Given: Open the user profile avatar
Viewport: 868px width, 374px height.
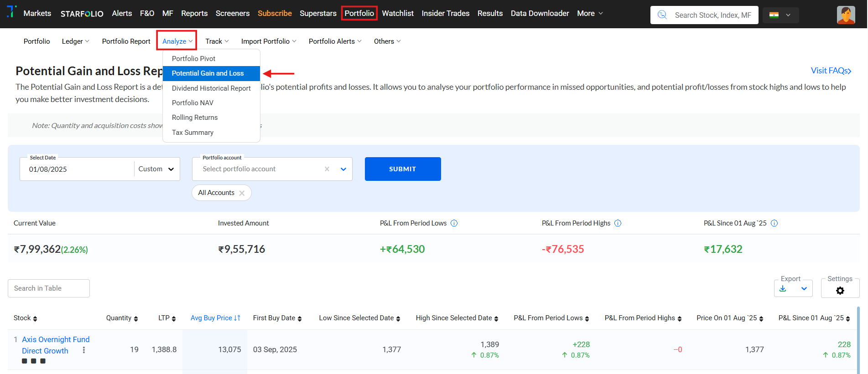Looking at the screenshot, I should pyautogui.click(x=846, y=15).
